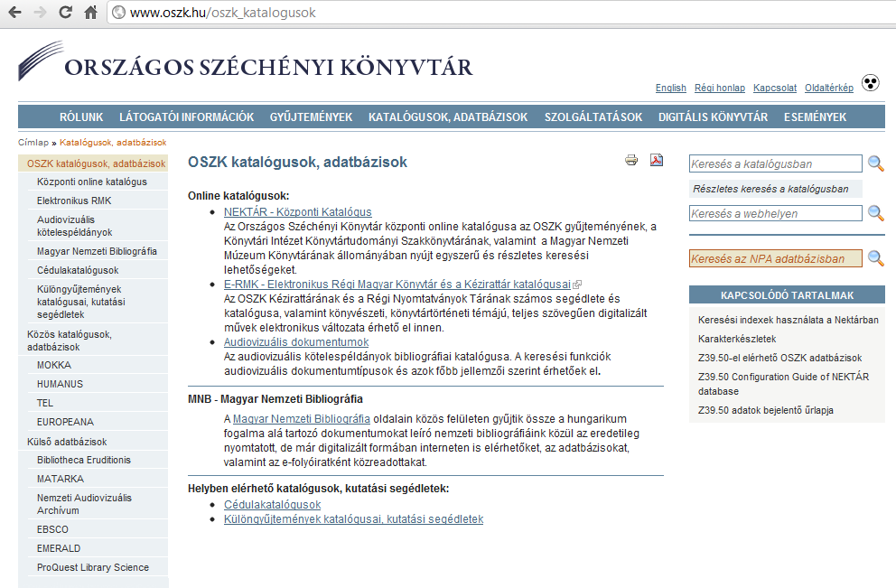896x588 pixels.
Task: Click the globe icon in the address bar
Action: coord(118,12)
